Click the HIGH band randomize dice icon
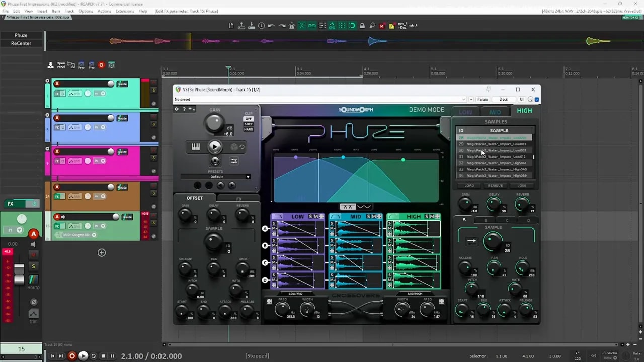 (x=437, y=217)
